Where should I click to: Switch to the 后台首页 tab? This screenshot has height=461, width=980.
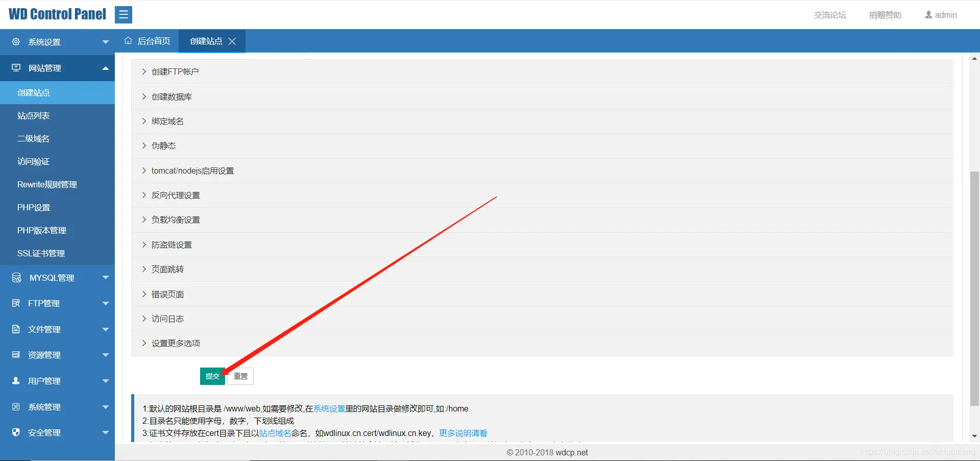(x=147, y=41)
